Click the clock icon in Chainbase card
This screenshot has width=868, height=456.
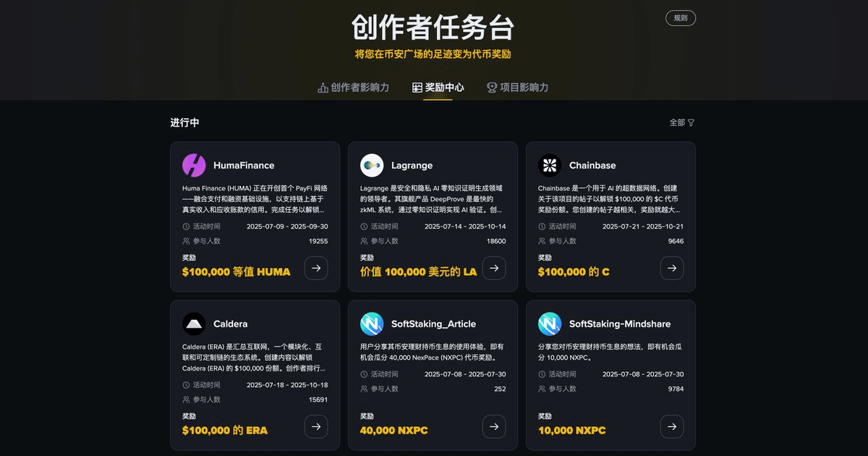coord(542,227)
